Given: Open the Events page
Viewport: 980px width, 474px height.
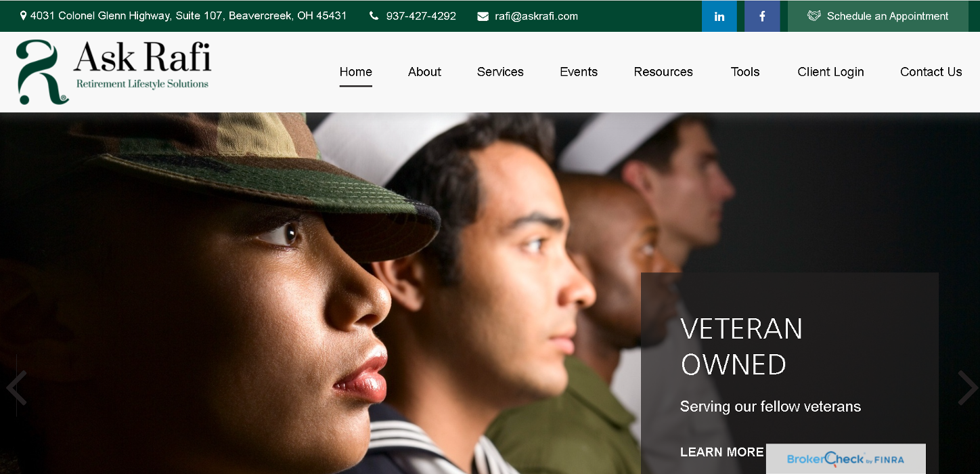Looking at the screenshot, I should coord(579,72).
